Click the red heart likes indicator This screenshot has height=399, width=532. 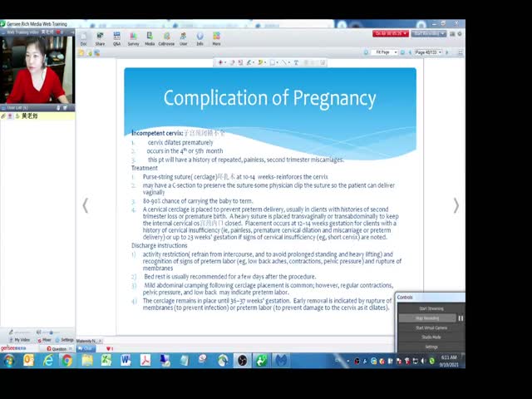click(x=109, y=348)
